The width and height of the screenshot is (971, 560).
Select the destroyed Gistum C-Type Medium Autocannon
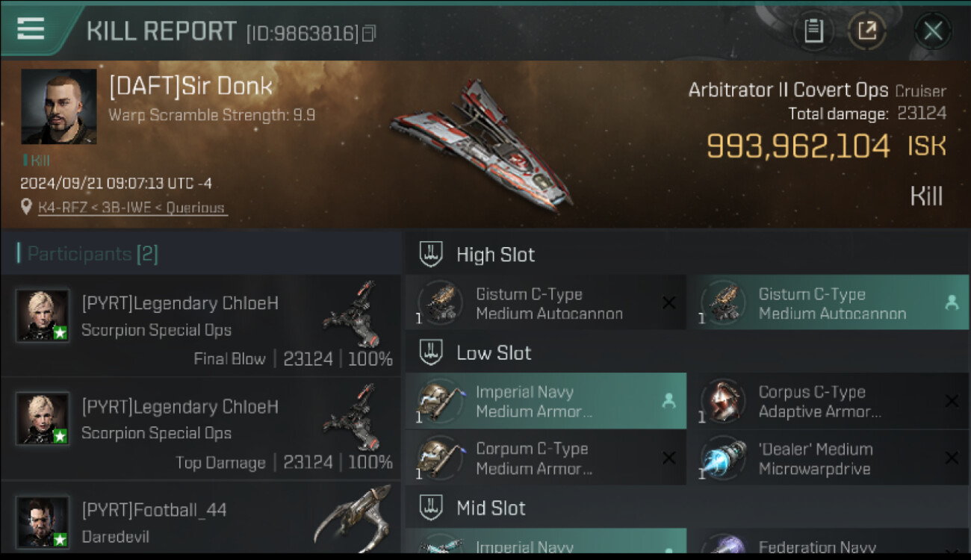click(545, 302)
